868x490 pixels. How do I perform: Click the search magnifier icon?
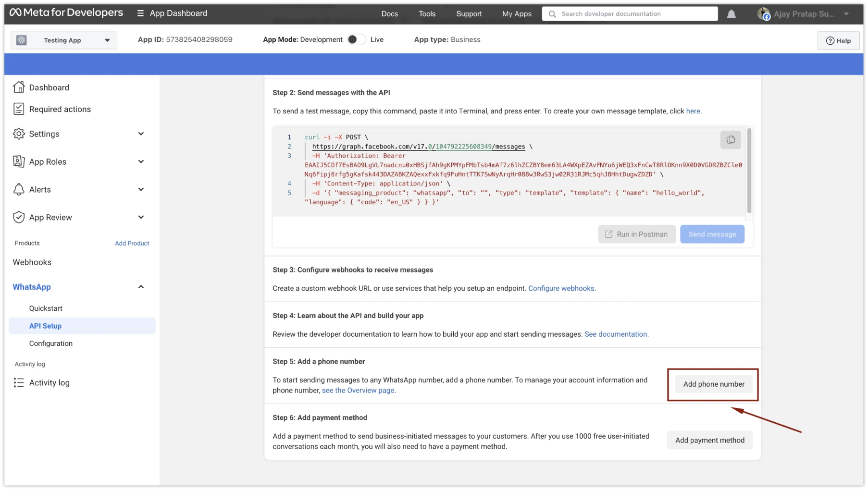click(552, 14)
